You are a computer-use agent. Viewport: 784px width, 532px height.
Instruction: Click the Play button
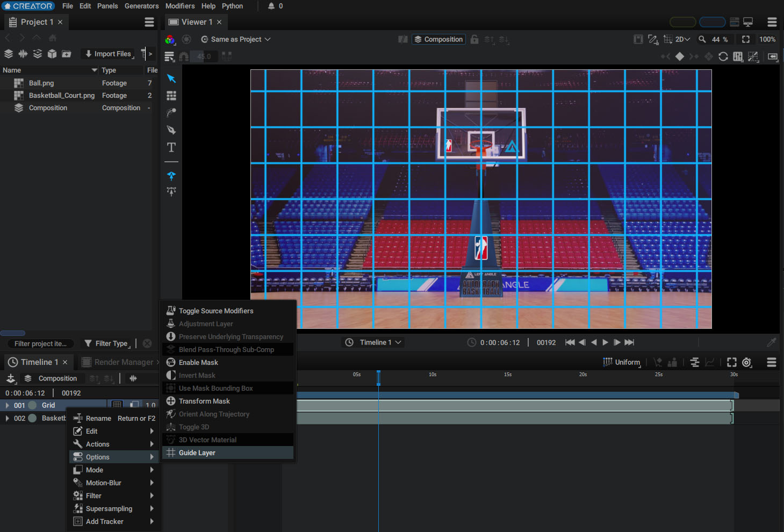pyautogui.click(x=606, y=342)
